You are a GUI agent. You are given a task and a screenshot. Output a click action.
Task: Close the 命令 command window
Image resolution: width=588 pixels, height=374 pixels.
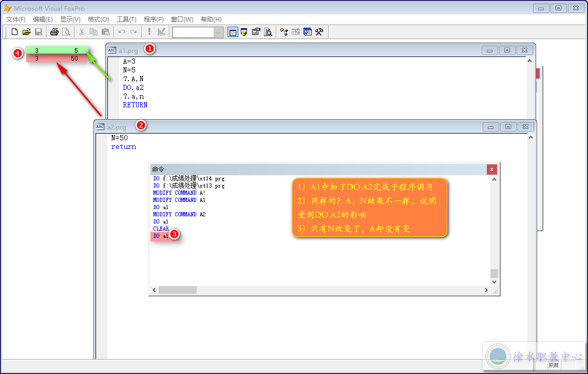point(491,170)
